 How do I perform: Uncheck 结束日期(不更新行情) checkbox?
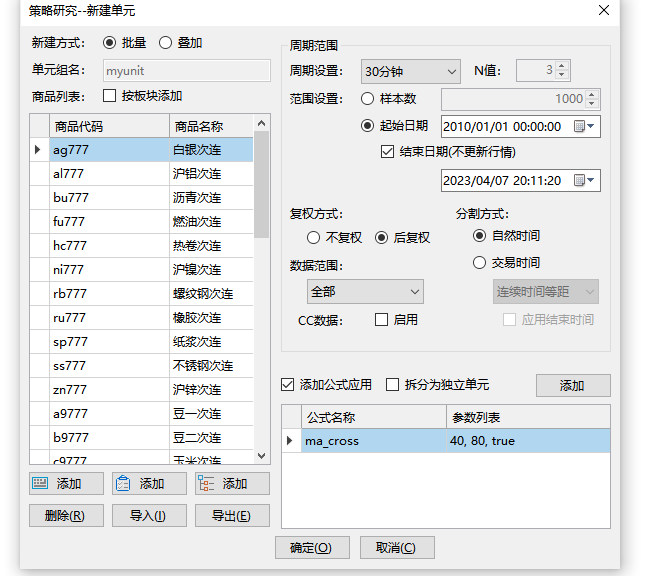(387, 152)
